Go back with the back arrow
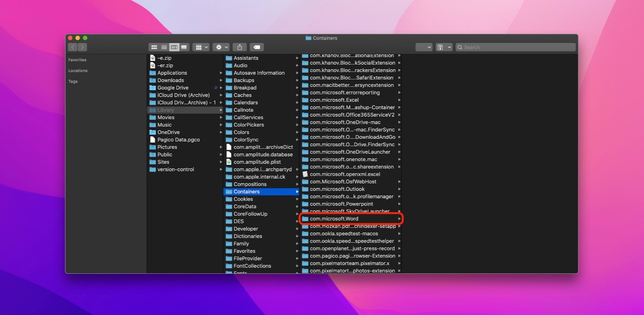 [73, 47]
